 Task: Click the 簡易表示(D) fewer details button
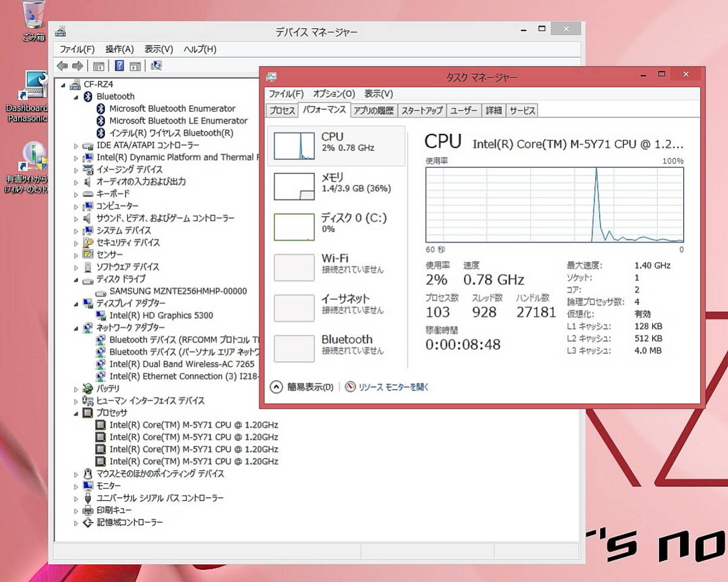point(302,387)
